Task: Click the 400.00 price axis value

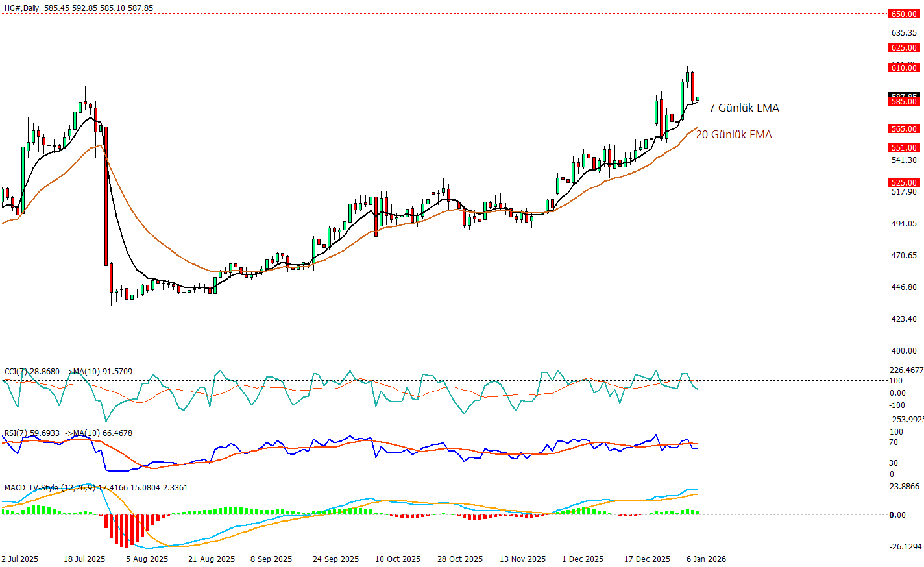Action: tap(904, 350)
